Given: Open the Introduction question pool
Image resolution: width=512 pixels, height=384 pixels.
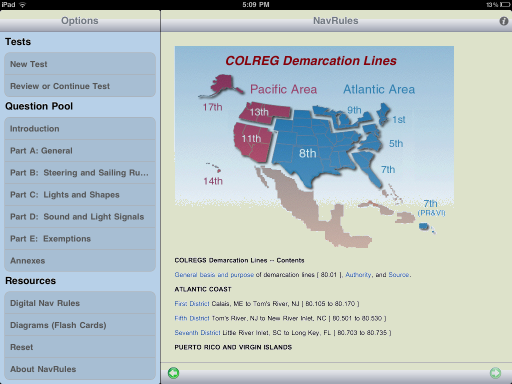Looking at the screenshot, I should (x=80, y=128).
